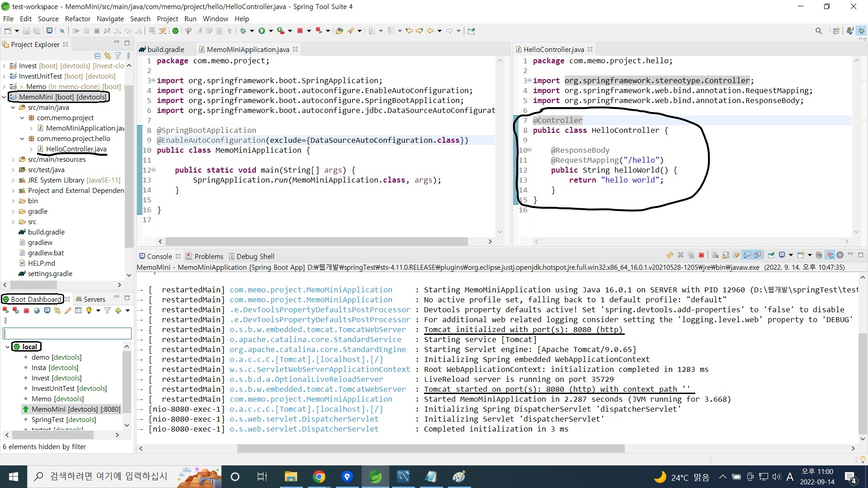Expand the src/main/resources folder
868x488 pixels.
[x=13, y=160]
